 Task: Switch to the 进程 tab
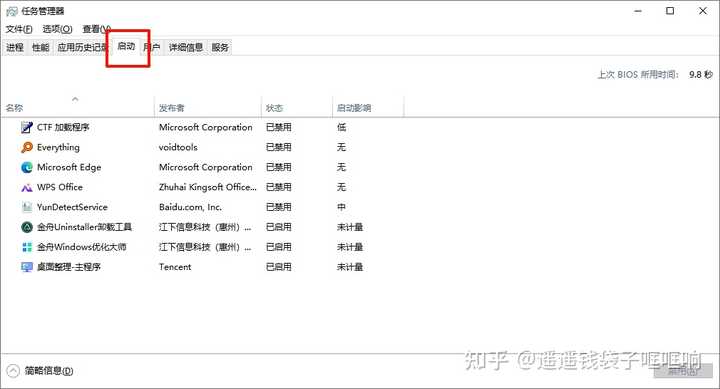15,47
